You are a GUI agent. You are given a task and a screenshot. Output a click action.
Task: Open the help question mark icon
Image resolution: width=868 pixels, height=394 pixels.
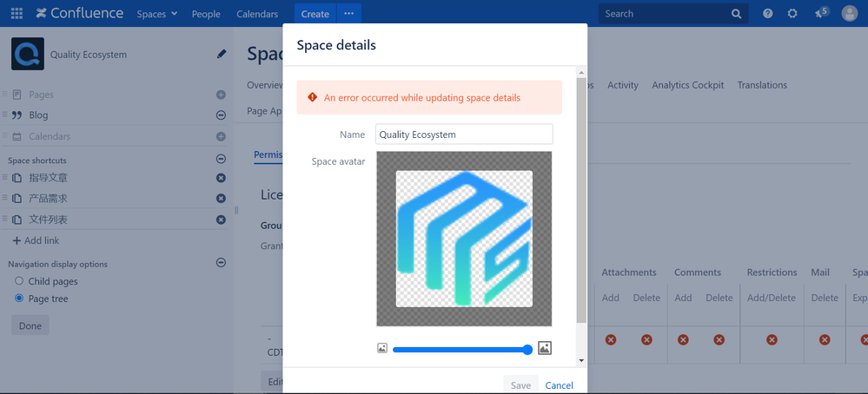click(x=768, y=14)
